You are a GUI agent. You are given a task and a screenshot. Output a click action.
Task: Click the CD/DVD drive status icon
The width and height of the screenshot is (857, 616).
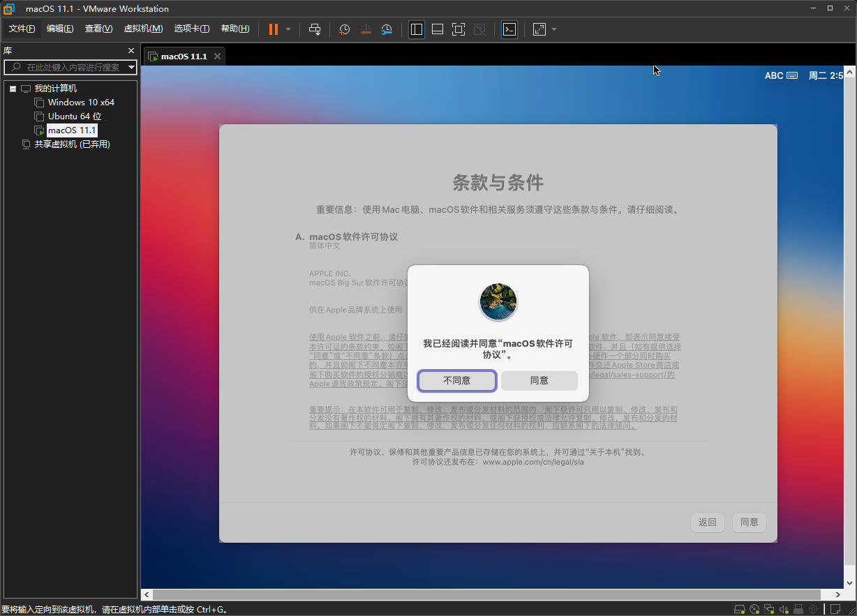(754, 609)
